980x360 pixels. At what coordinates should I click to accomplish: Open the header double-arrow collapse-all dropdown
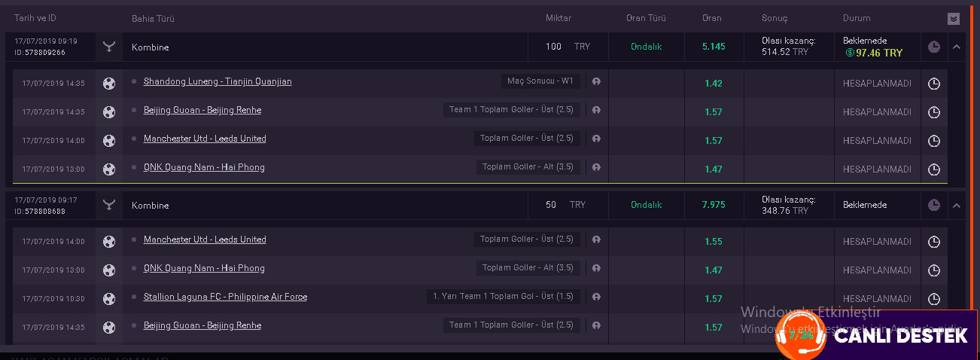[x=954, y=19]
